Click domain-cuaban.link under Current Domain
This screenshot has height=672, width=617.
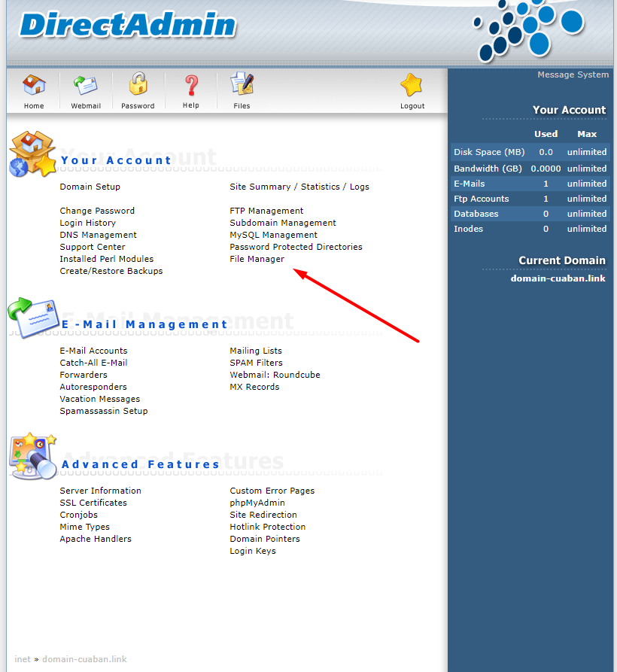point(558,278)
